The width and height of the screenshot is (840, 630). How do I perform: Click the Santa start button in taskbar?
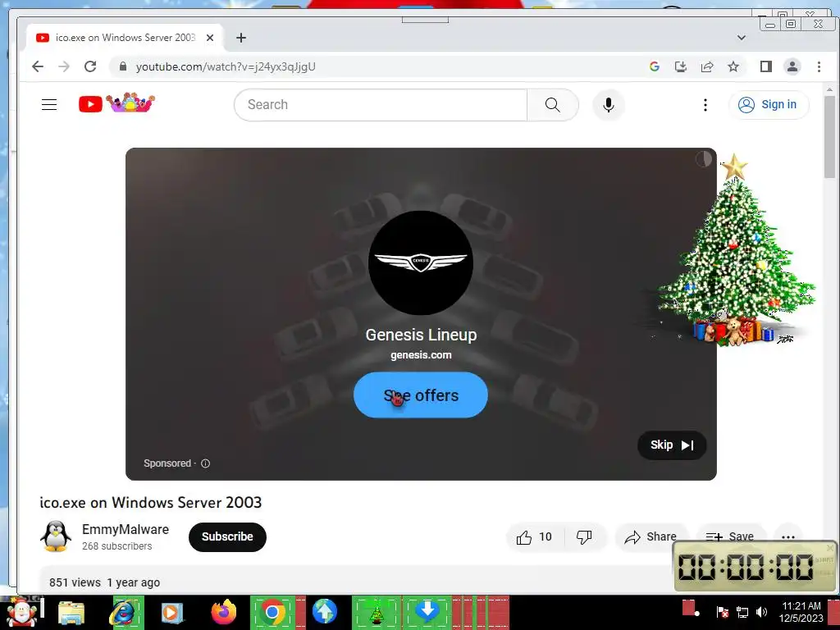click(x=21, y=613)
